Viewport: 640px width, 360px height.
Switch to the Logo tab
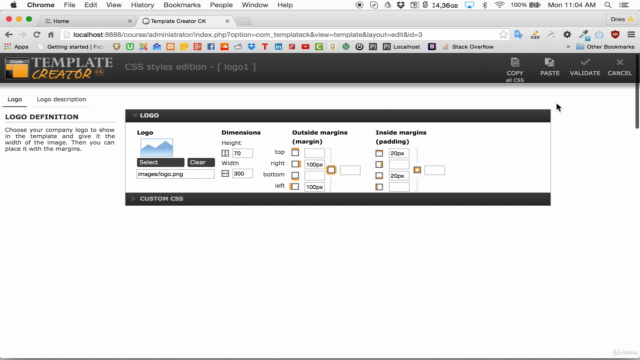coord(15,99)
